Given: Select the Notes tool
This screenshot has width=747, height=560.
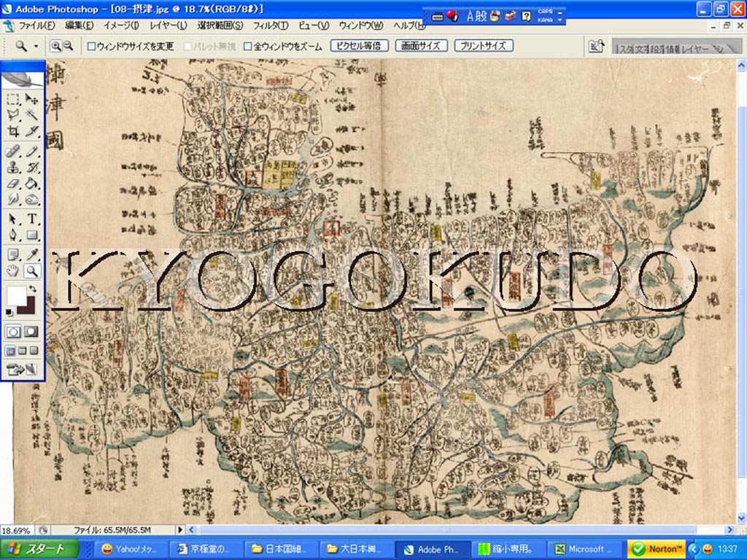Looking at the screenshot, I should (13, 254).
